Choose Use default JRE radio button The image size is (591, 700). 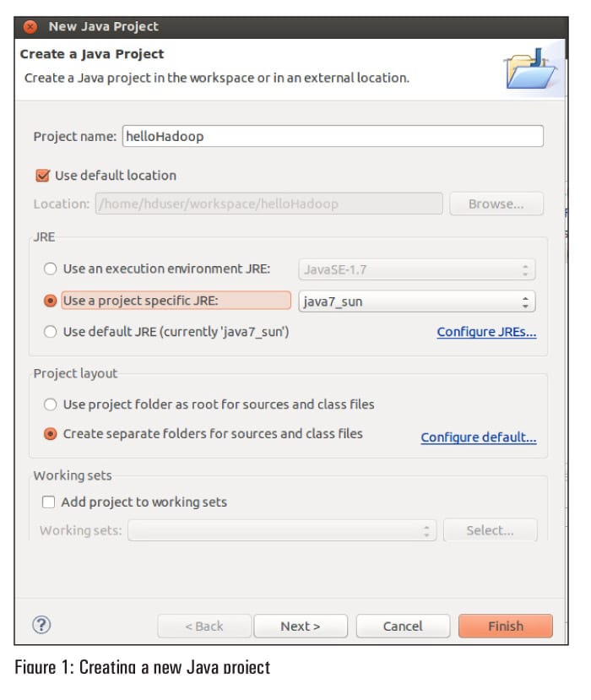click(50, 332)
